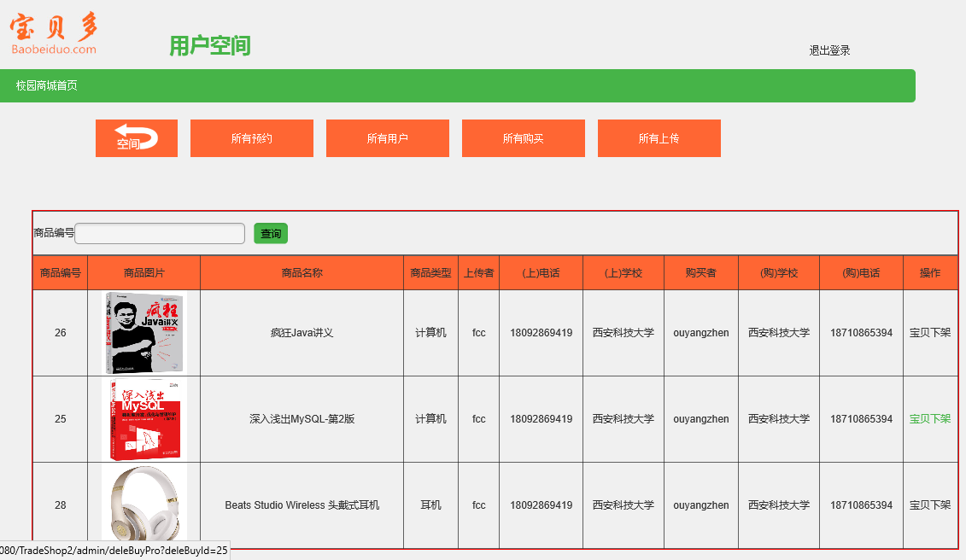Click the 宝贝多 Baobeiduo.com logo
The image size is (966, 560).
point(54,34)
